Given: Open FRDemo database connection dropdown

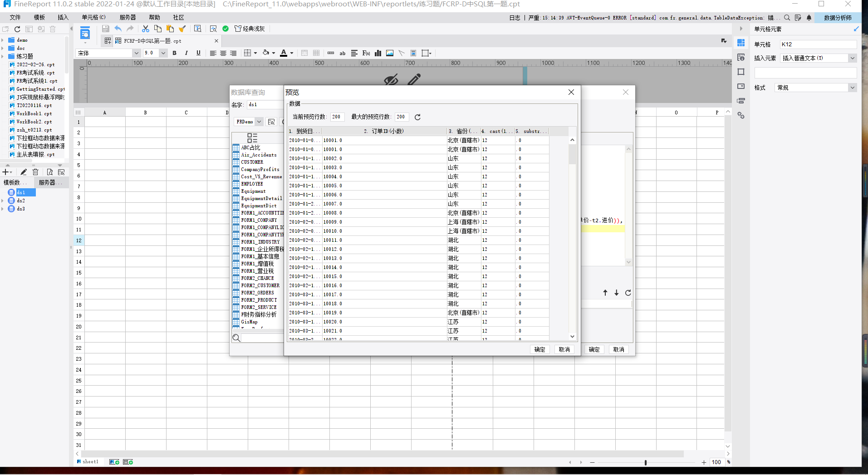Looking at the screenshot, I should (x=259, y=122).
